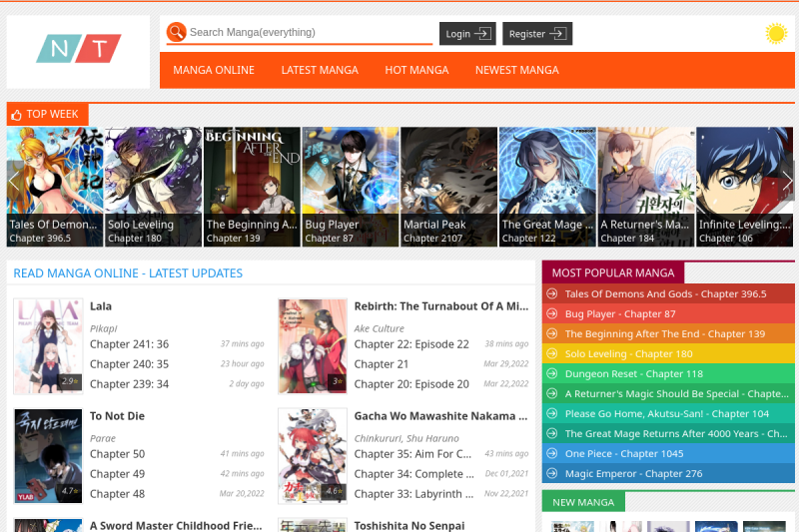Viewport: 799px width, 532px height.
Task: Click arrow icon beside Solo Leveling - Chapter 180
Action: click(552, 353)
